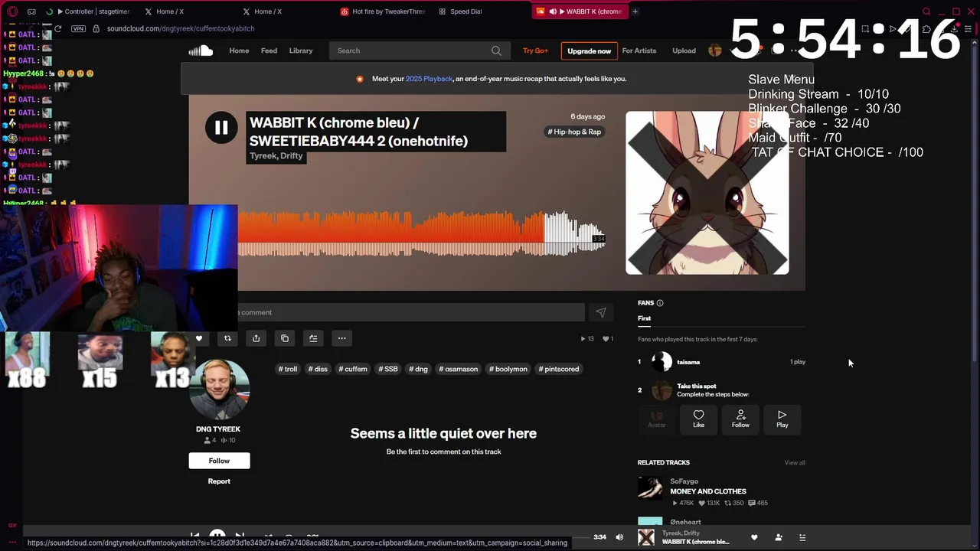
Task: Click the # SSB tag
Action: tap(388, 369)
